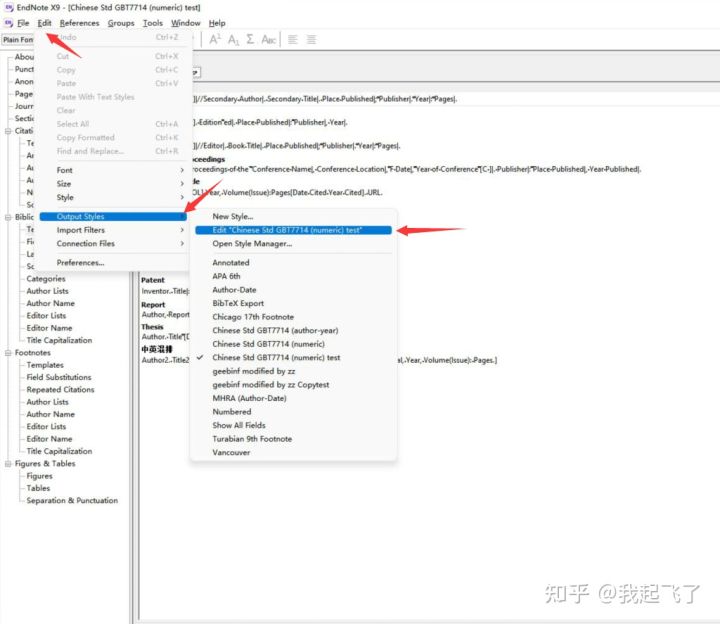Select the Vancouver output style
Screen dimensions: 720x624
[x=293, y=452]
